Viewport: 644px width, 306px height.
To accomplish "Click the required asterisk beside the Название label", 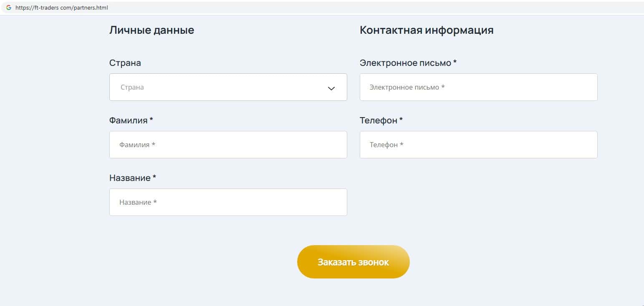I will (154, 177).
